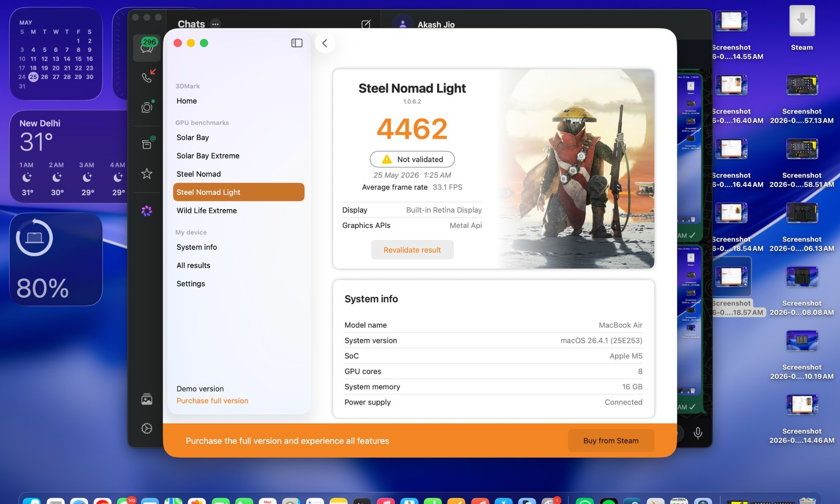The image size is (840, 504).
Task: Click Akash Jio profile avatar
Action: [x=402, y=24]
